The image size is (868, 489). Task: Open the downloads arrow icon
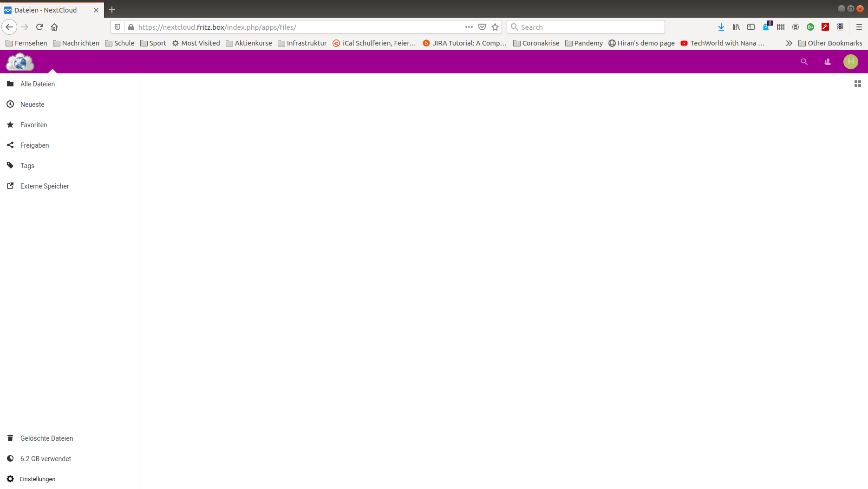coord(721,27)
